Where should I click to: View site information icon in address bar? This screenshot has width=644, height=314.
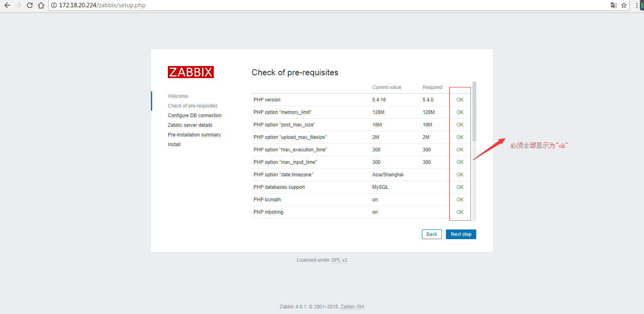point(54,5)
